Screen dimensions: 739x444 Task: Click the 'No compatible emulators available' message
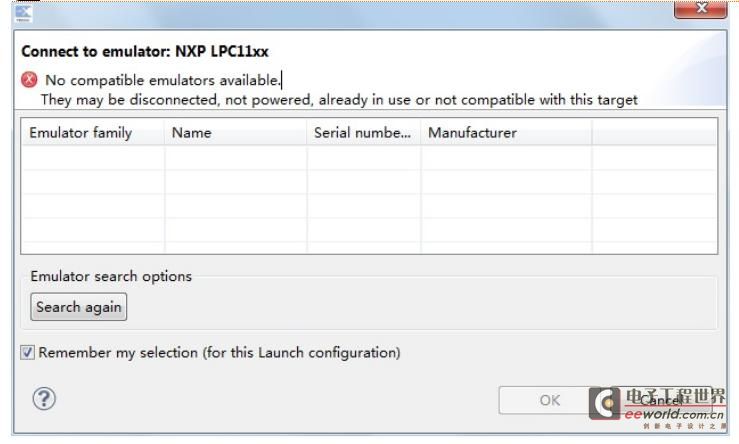point(163,80)
